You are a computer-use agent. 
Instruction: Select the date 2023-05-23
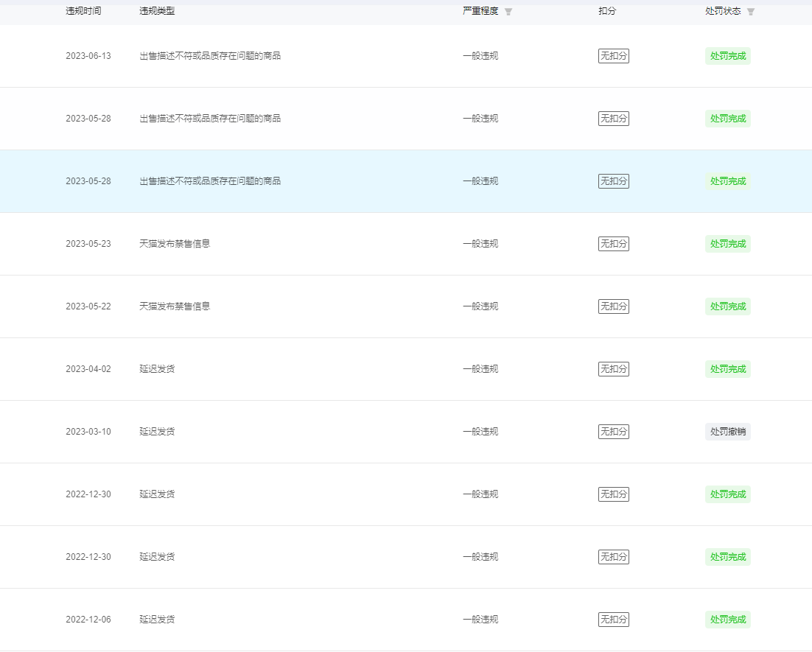tap(88, 244)
